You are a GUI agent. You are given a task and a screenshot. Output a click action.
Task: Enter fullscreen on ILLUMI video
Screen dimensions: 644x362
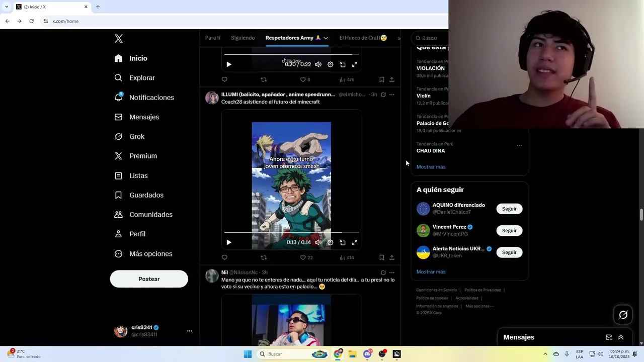pyautogui.click(x=355, y=242)
